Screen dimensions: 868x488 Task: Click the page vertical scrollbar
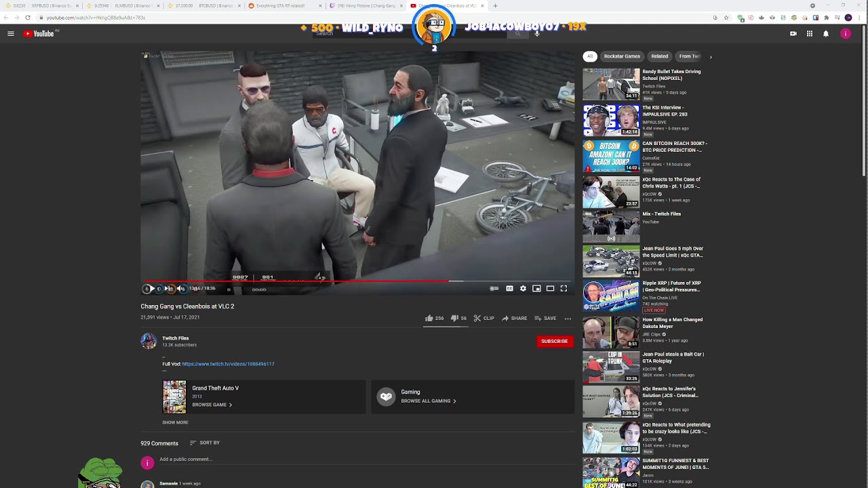pos(865,102)
